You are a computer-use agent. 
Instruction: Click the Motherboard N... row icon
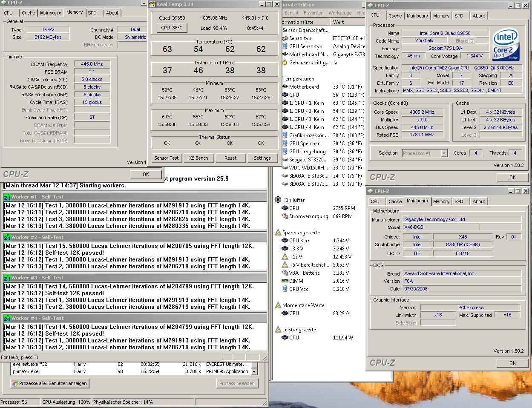[x=285, y=55]
